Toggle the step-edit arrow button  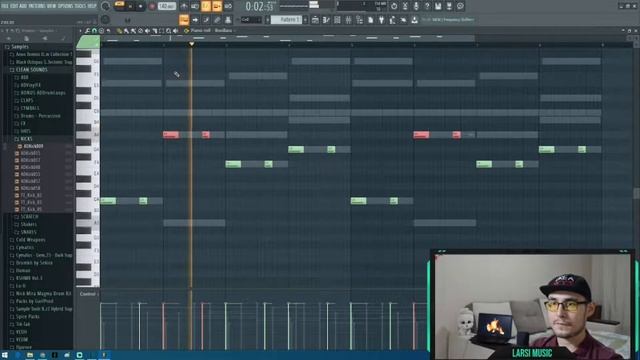point(195,20)
